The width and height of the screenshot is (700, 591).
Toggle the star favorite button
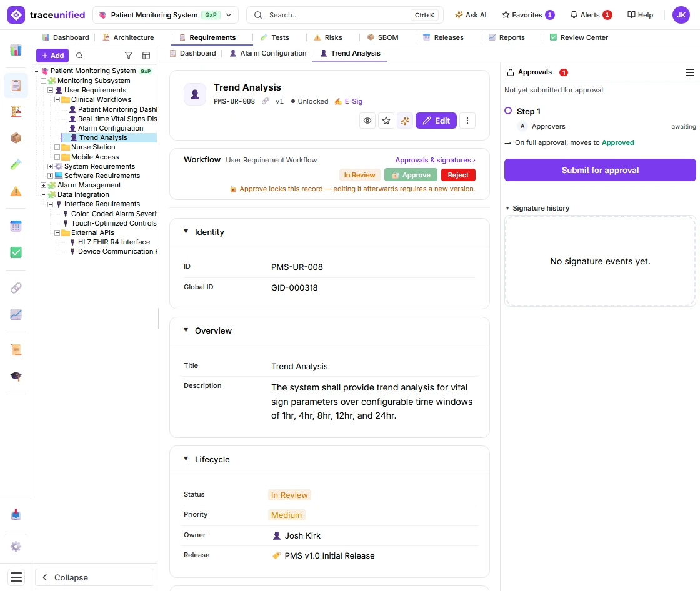(386, 121)
